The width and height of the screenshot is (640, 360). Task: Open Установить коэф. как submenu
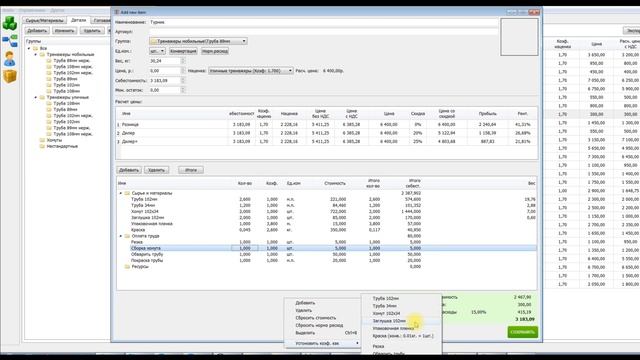[322, 343]
